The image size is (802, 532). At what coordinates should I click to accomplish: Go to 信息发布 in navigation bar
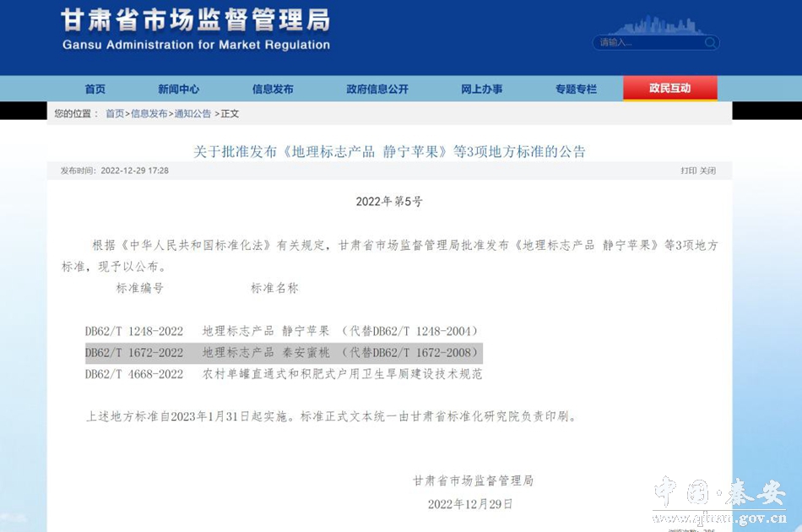coord(273,89)
